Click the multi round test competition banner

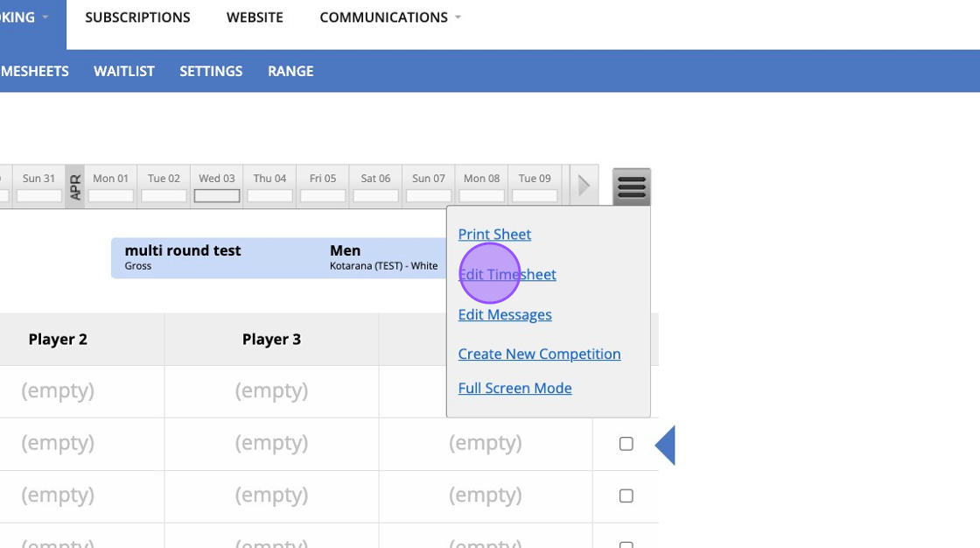(279, 257)
